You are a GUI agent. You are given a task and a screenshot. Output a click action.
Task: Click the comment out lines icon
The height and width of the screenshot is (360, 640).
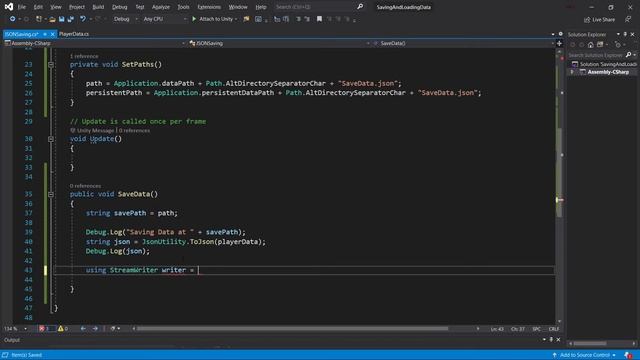point(298,19)
